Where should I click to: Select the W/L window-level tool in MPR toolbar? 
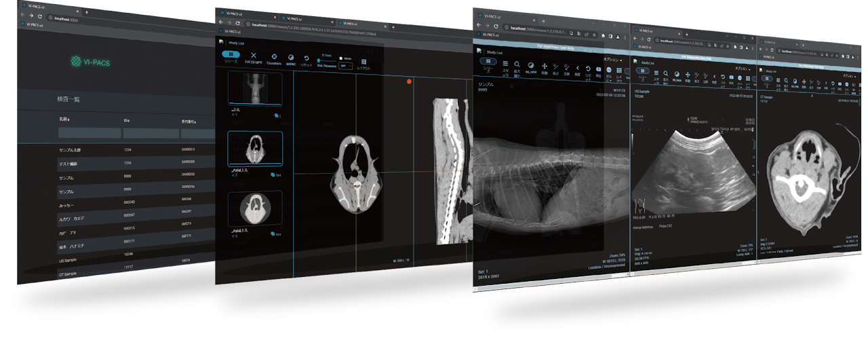[x=291, y=58]
